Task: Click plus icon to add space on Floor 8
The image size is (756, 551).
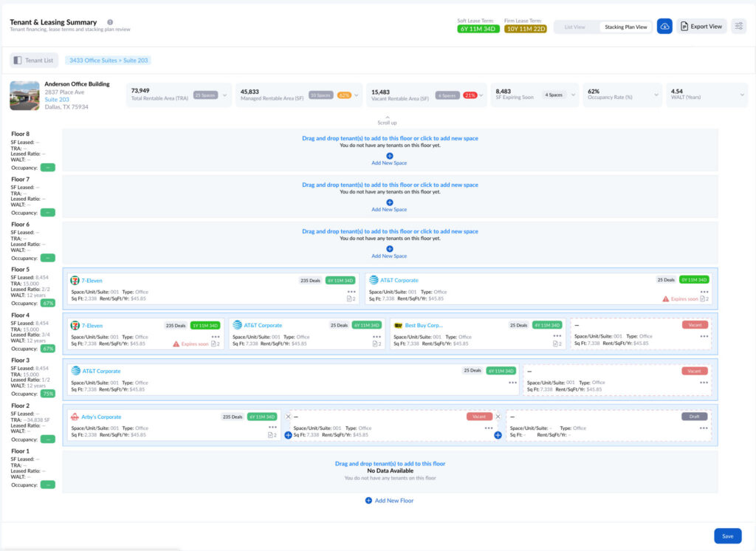Action: click(389, 156)
